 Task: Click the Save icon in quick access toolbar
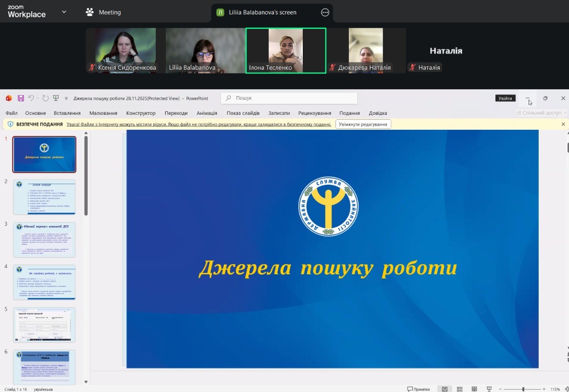pos(21,98)
